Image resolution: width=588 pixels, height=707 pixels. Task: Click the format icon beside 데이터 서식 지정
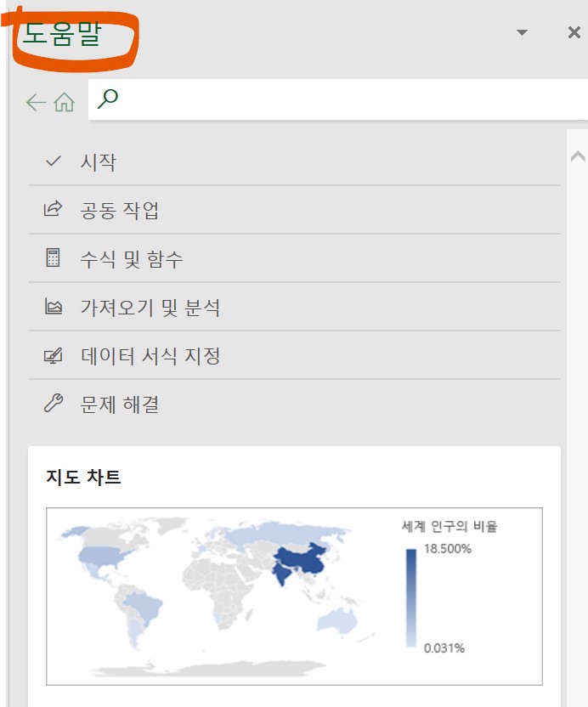click(x=54, y=355)
